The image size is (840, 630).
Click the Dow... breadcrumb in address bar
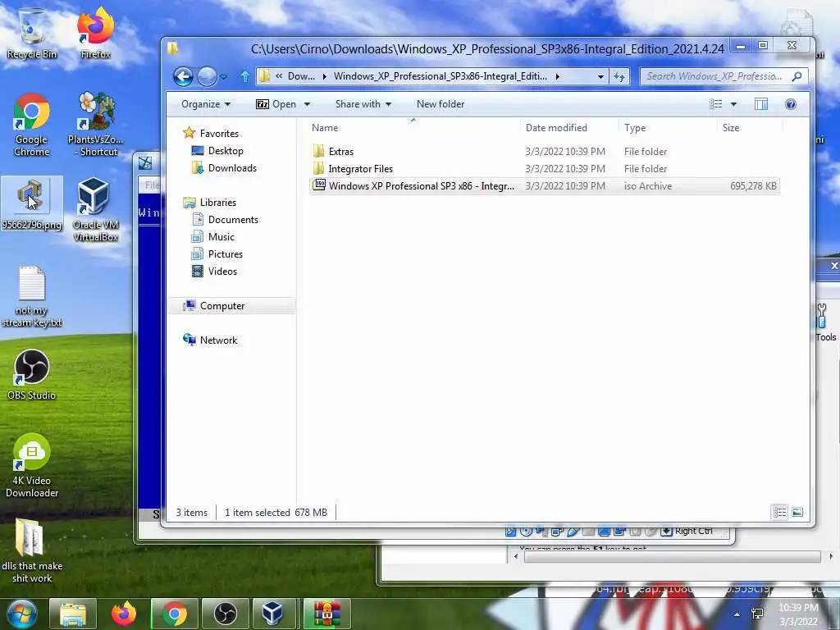301,76
